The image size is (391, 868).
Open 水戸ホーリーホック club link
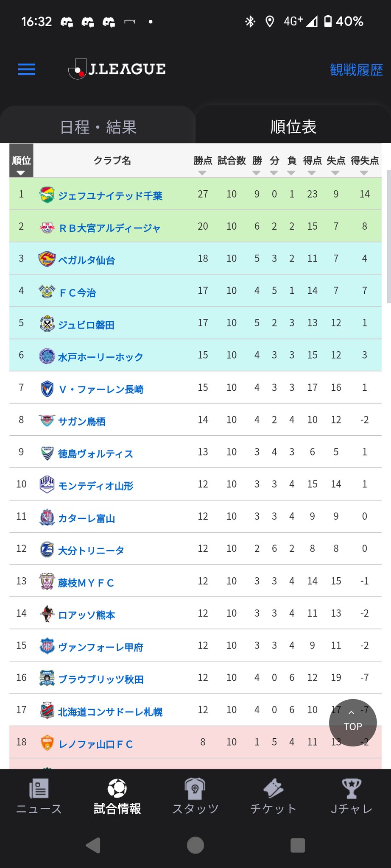click(101, 357)
